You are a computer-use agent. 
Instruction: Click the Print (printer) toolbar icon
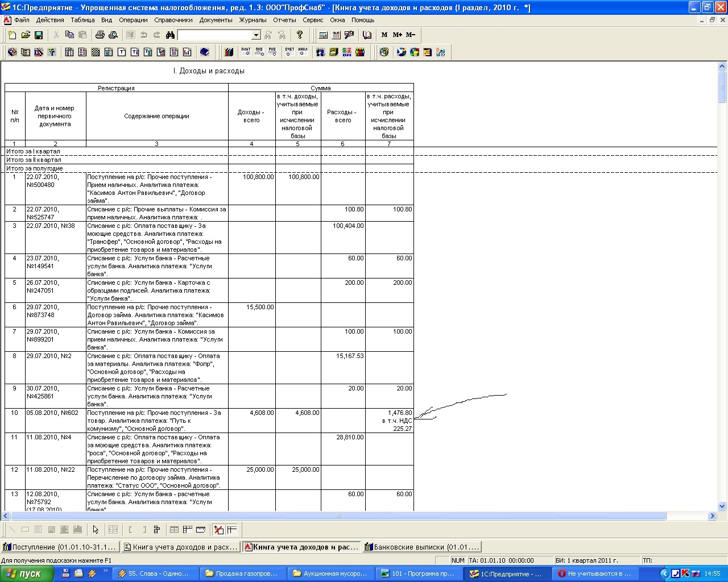(x=100, y=35)
